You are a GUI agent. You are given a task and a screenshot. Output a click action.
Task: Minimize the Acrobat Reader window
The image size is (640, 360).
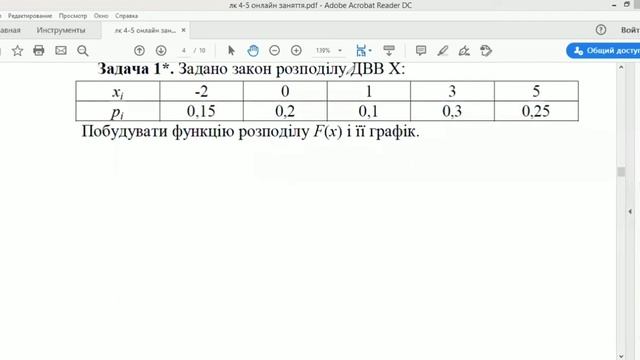click(x=614, y=5)
